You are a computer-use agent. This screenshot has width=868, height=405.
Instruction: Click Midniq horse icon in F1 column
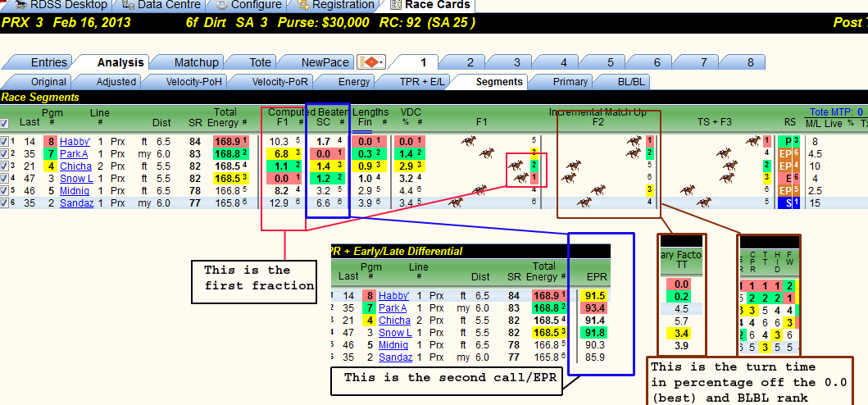(x=479, y=190)
